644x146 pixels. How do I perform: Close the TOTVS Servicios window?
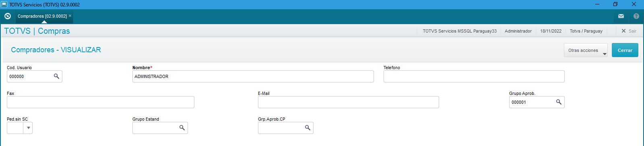[x=634, y=4]
